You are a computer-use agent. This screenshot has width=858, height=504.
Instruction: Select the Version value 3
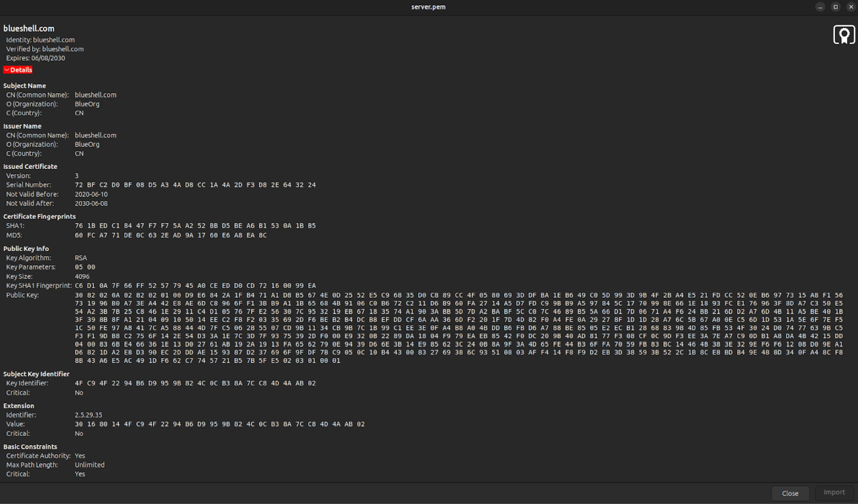77,176
